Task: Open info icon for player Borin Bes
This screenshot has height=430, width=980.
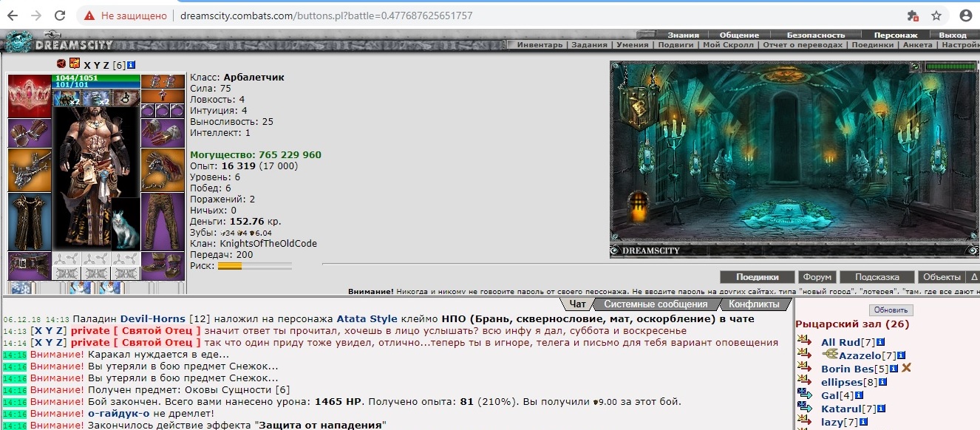Action: point(894,369)
